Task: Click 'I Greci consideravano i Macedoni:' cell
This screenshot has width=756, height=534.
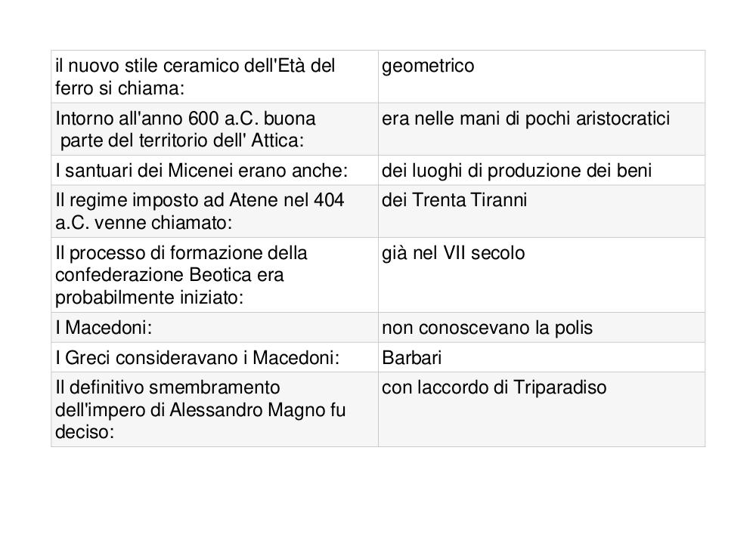Action: coord(215,357)
